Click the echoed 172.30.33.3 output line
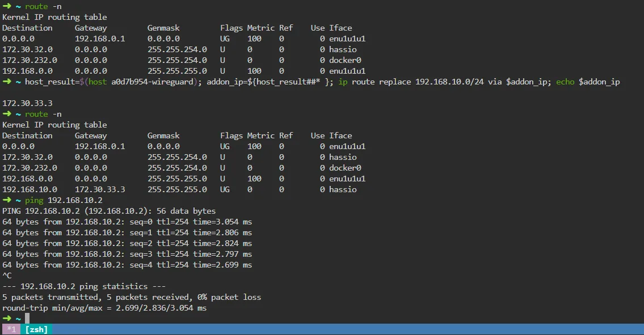Screen dimensions: 644x335 tap(27, 103)
